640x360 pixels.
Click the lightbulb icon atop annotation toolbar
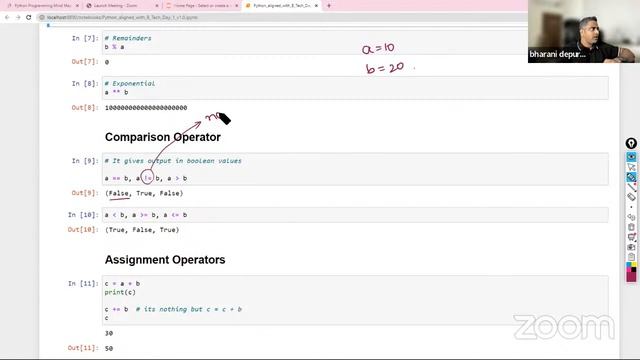(631, 143)
